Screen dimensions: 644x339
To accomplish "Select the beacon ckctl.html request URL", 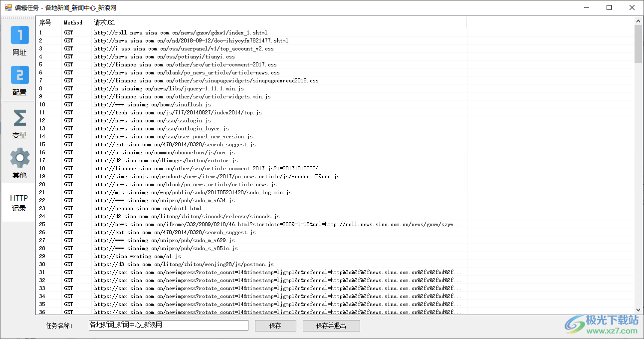I will pos(148,208).
